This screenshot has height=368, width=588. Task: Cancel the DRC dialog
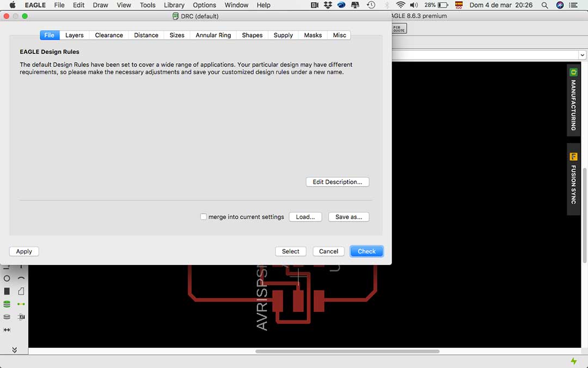[328, 251]
